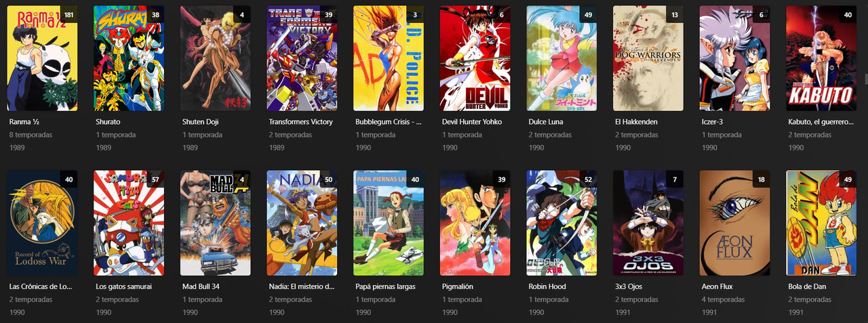Click the Las Crónicas de Lo... title
Image resolution: width=868 pixels, height=323 pixels.
[x=41, y=286]
